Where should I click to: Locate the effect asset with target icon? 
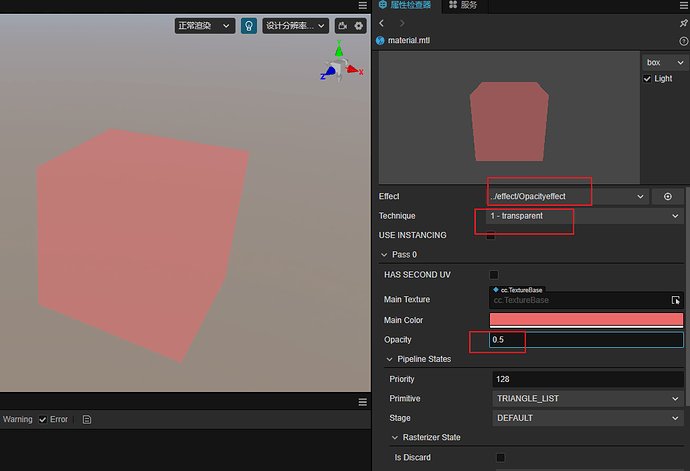point(668,196)
